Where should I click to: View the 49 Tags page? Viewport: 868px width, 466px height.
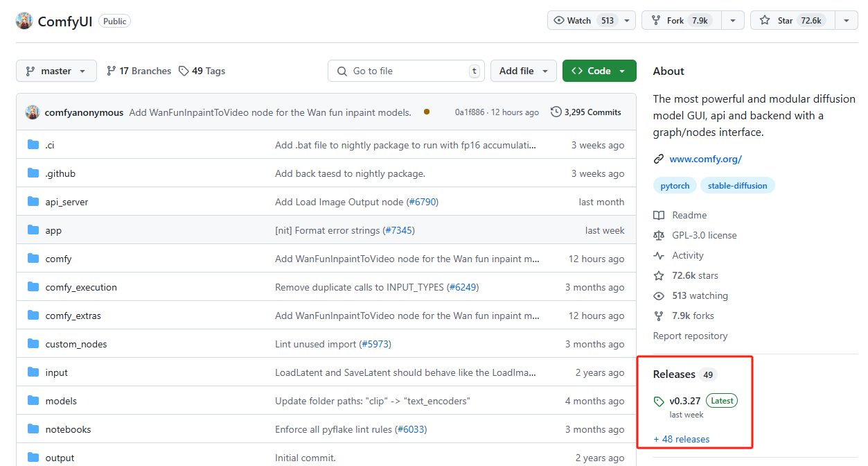(x=202, y=71)
